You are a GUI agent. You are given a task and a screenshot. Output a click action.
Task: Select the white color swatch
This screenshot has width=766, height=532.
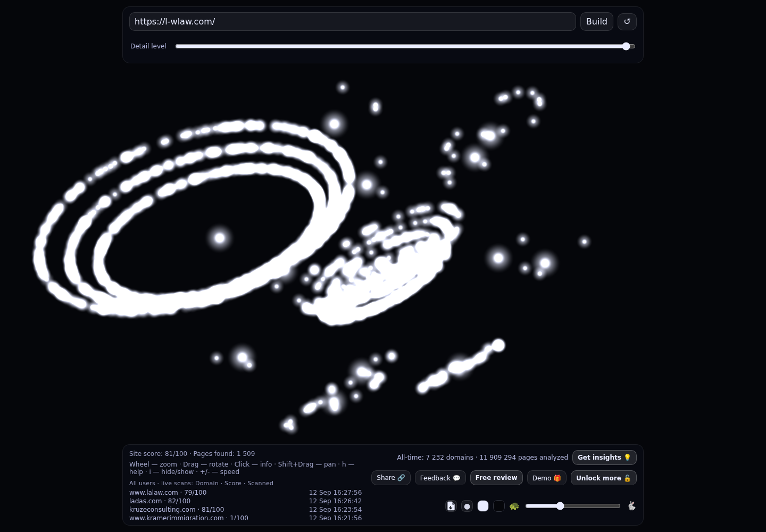(x=483, y=506)
